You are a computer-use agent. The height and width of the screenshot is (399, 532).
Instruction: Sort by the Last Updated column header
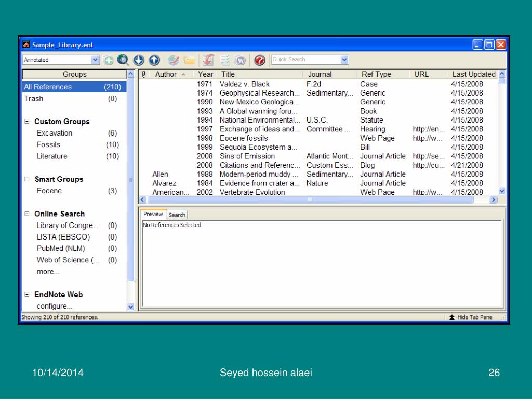click(x=473, y=74)
